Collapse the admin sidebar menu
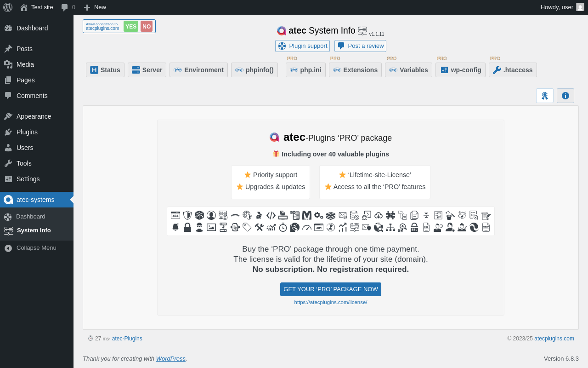Viewport: 588px width, 368px height. 37,248
